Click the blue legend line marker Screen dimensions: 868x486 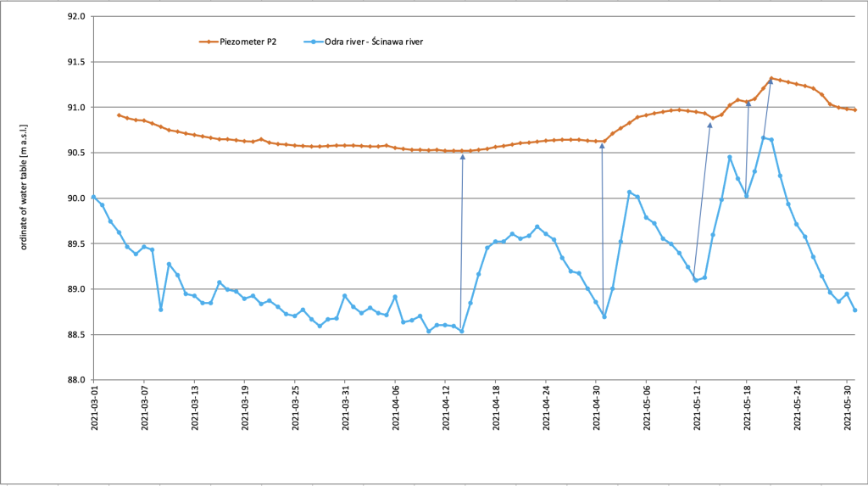click(x=314, y=42)
